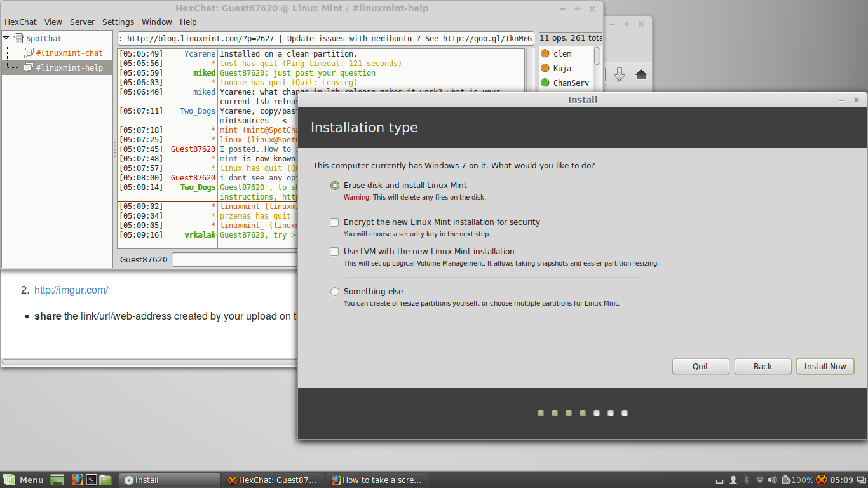Screen dimensions: 868x488
Task: Click the orange status dot beside clem
Action: click(545, 53)
